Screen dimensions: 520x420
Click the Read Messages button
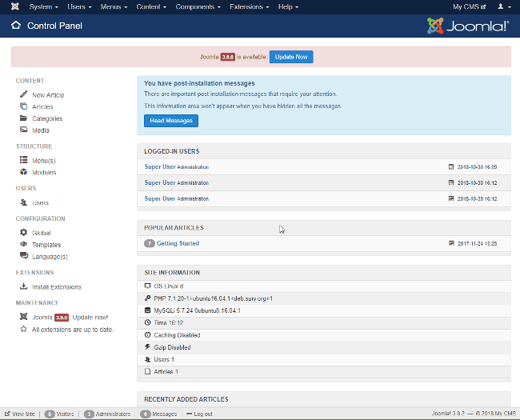(171, 121)
